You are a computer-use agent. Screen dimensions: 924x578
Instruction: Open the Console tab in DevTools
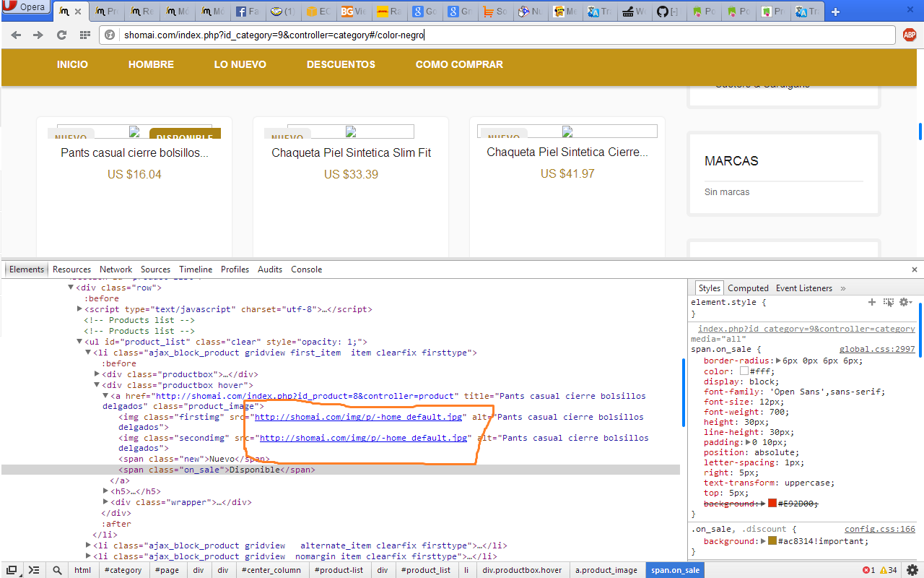306,269
